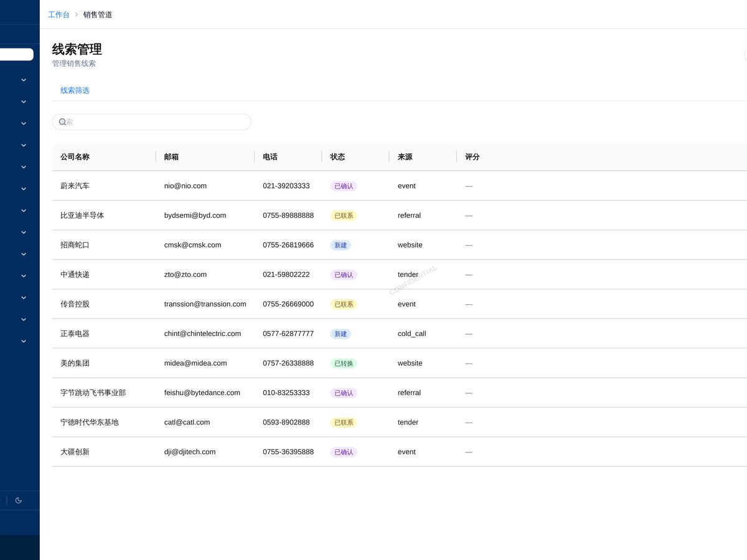Expand the topmost sidebar menu chevron
This screenshot has height=560, width=747.
[x=24, y=80]
